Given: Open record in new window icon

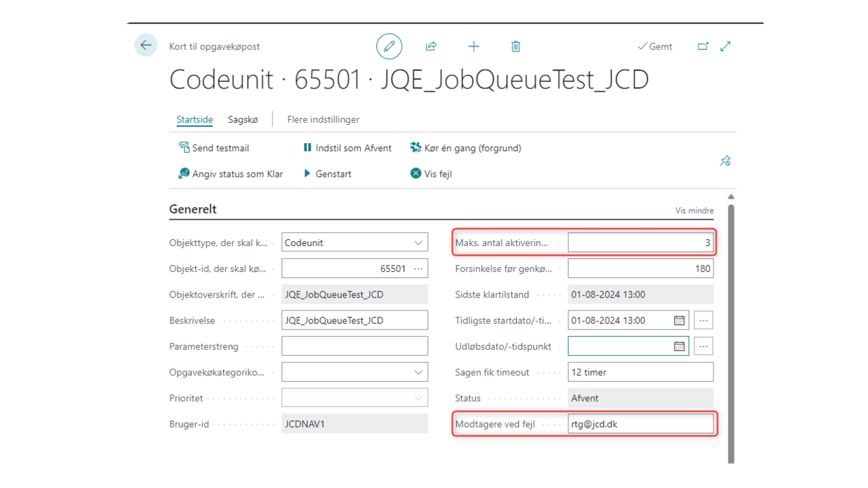Looking at the screenshot, I should tap(703, 46).
